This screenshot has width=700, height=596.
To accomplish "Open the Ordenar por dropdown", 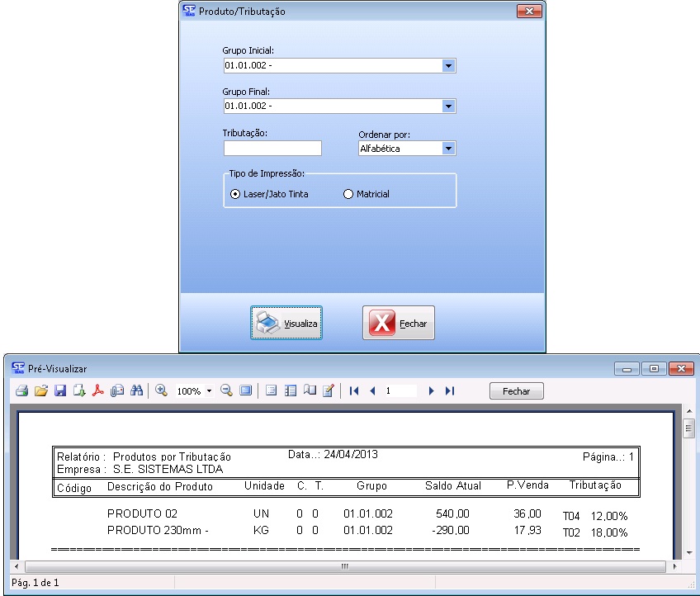I will 448,149.
